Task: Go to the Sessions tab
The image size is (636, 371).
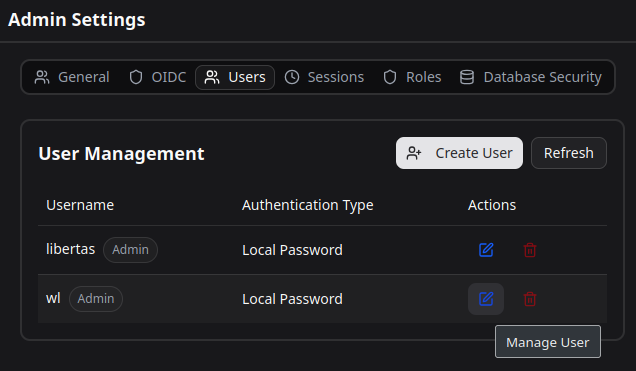Action: [x=324, y=77]
